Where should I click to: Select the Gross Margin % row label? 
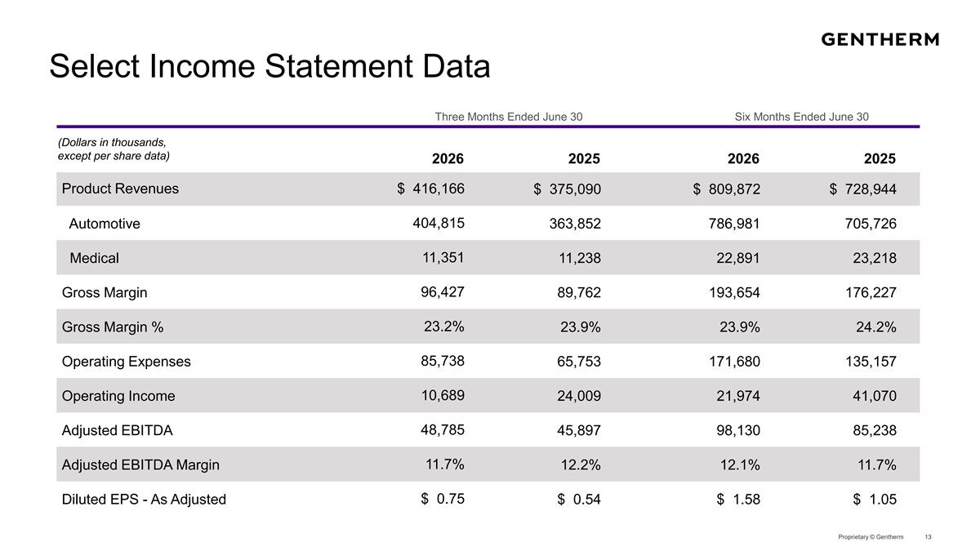click(113, 327)
